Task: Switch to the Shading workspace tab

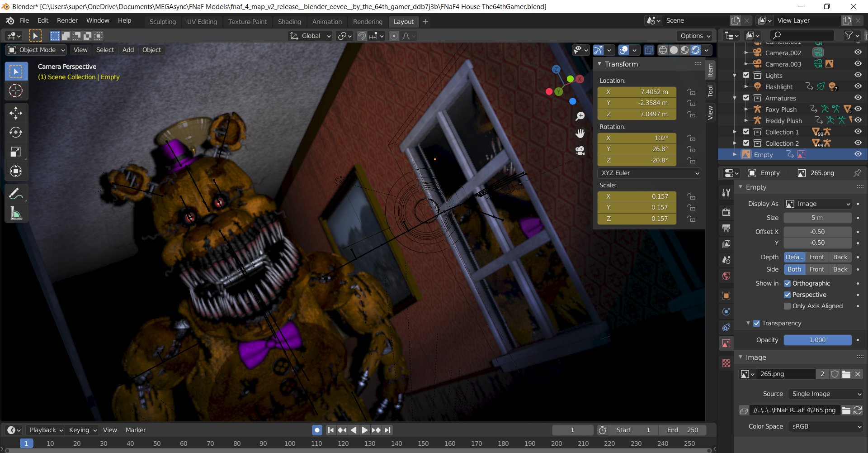Action: pyautogui.click(x=289, y=22)
